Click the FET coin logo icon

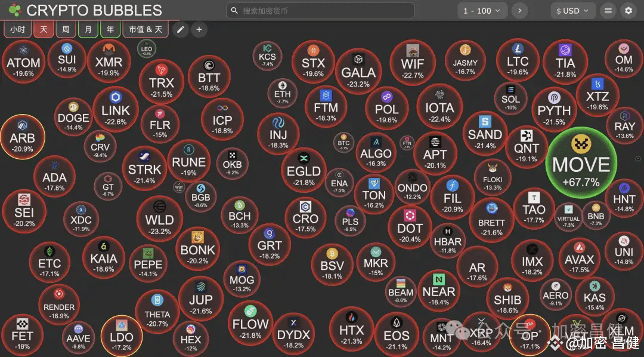pos(22,324)
